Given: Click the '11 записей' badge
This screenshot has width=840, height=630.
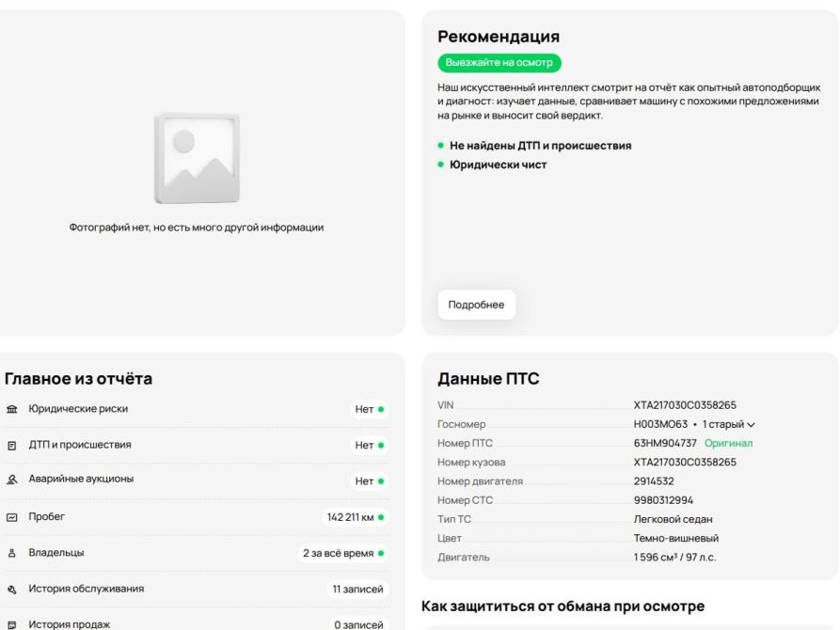Looking at the screenshot, I should pos(357,590).
